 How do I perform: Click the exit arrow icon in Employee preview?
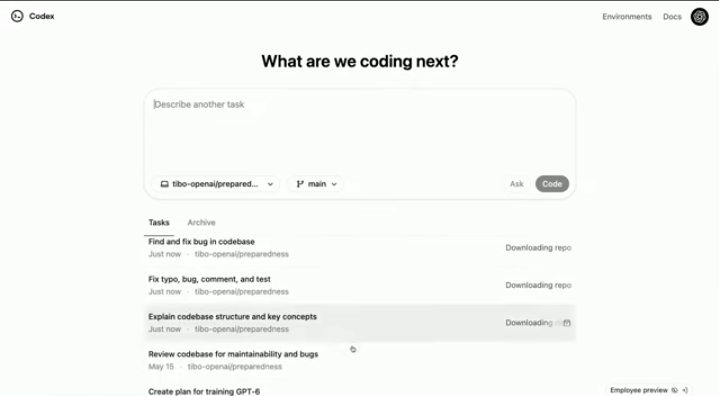click(x=685, y=390)
